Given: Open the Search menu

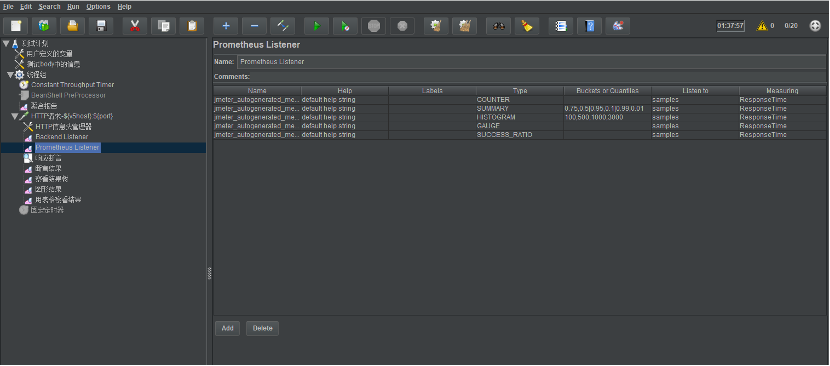Looking at the screenshot, I should [49, 7].
